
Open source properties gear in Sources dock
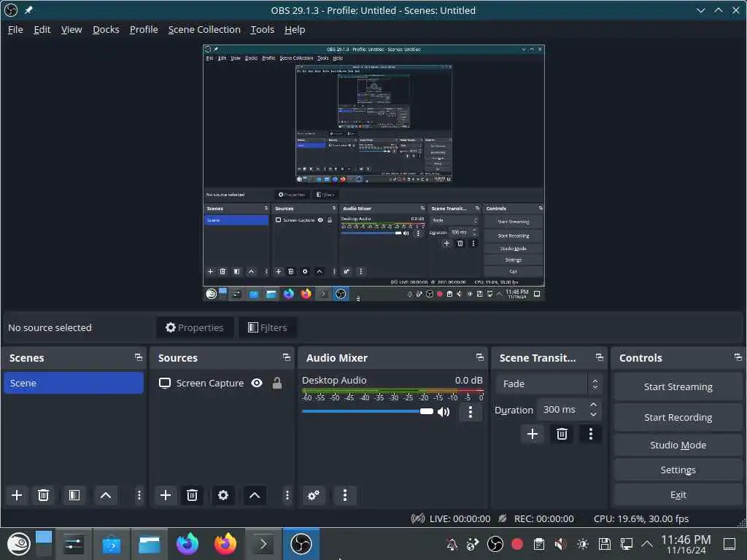(x=223, y=495)
